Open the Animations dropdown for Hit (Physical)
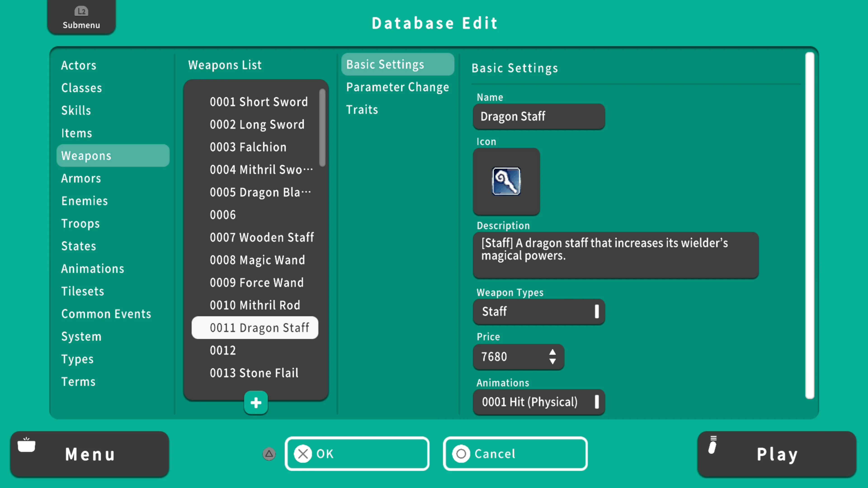The height and width of the screenshot is (488, 868). (x=538, y=402)
